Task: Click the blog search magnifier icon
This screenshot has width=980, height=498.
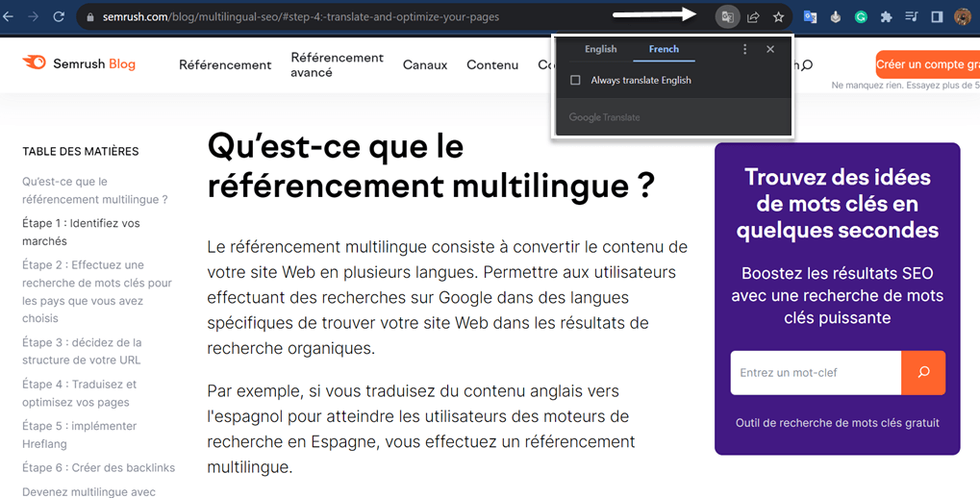Action: [807, 65]
